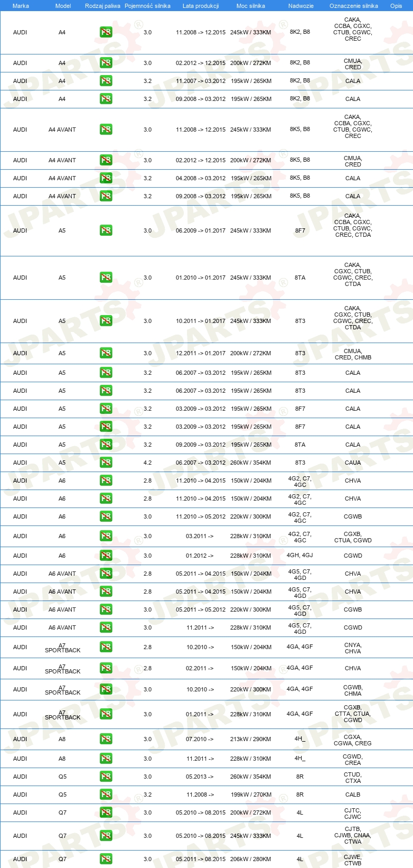Click fuel icon in A4 AVANT 200kW row

click(106, 160)
